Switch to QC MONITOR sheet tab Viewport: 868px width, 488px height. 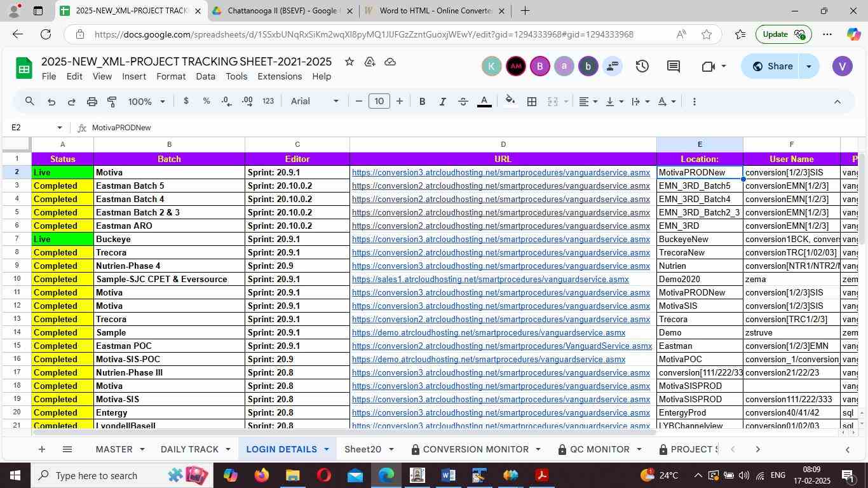599,449
